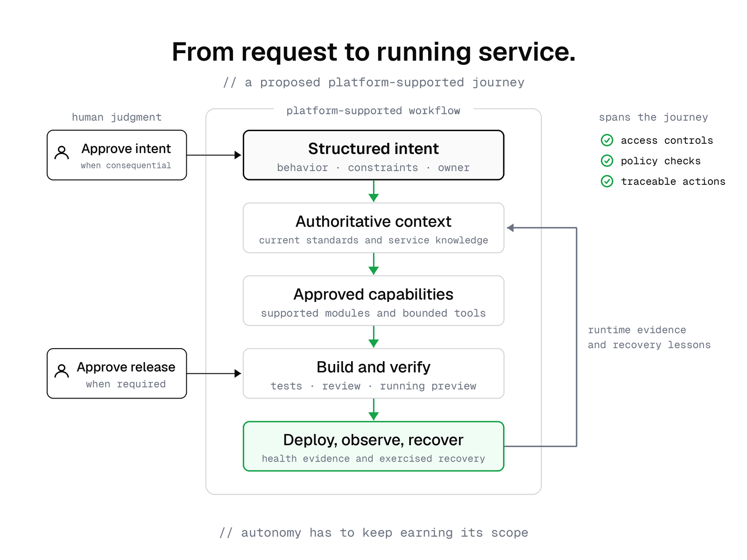747x560 pixels.
Task: Click the 'access controls' text
Action: (667, 140)
